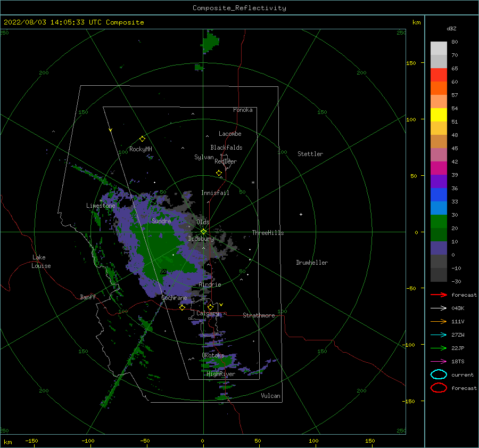Click the yellow diamond marker above Calgary

(210, 307)
